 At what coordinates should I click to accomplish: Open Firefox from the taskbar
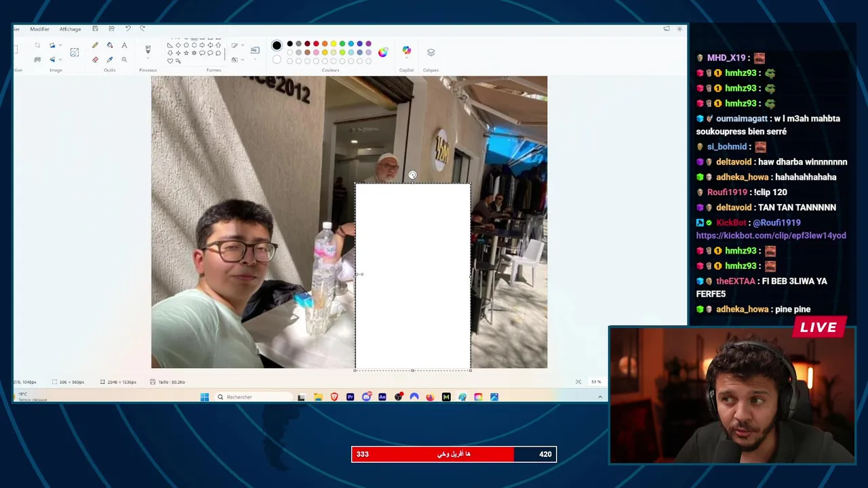[x=430, y=397]
